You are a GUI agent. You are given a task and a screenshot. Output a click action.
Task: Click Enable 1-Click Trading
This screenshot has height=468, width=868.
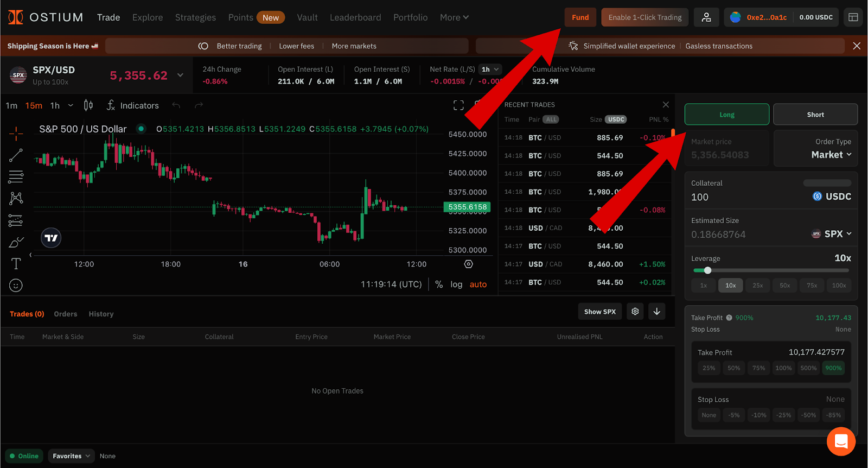tap(645, 17)
